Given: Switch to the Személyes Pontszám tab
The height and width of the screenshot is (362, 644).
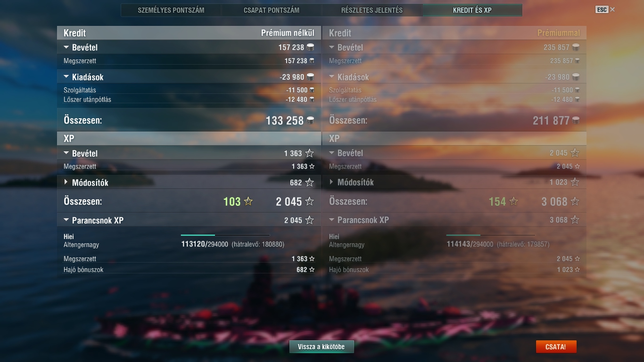Looking at the screenshot, I should (x=171, y=10).
